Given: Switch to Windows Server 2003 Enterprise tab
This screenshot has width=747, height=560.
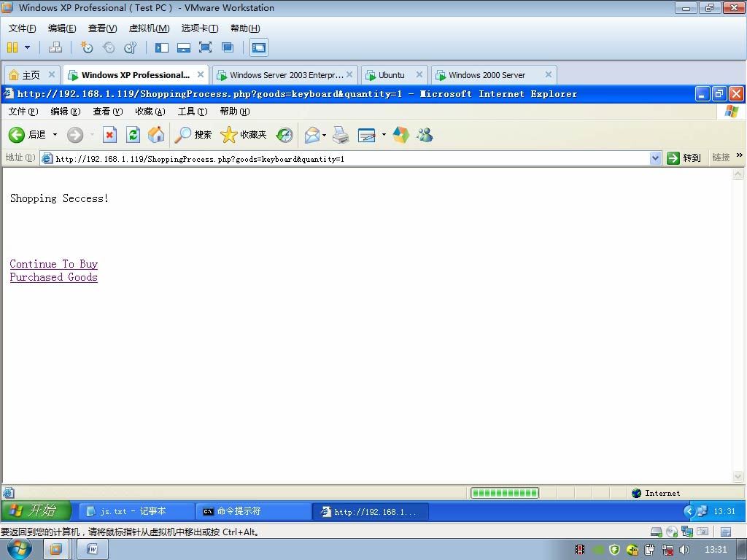Looking at the screenshot, I should point(285,75).
